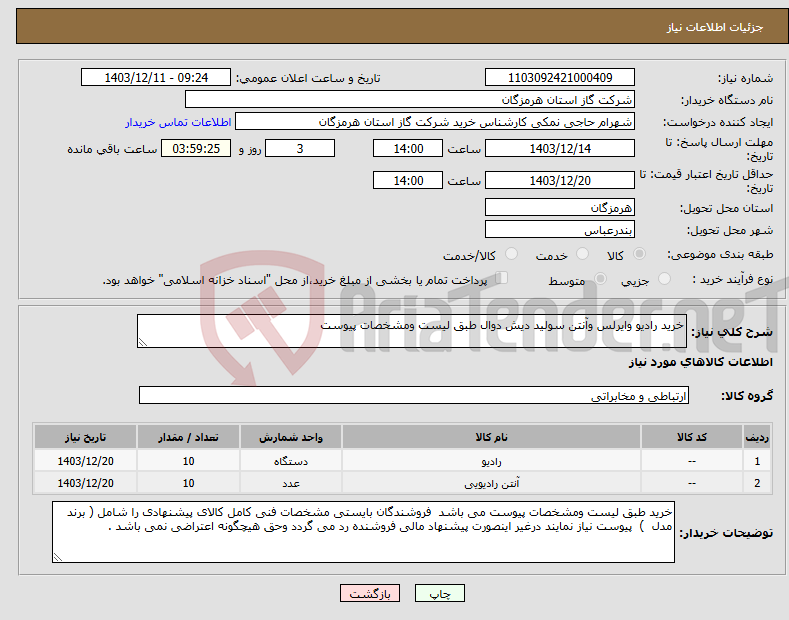This screenshot has height=620, width=789.
Task: Click the جزئیات اطلاعات نیاز page title
Action: (x=715, y=27)
